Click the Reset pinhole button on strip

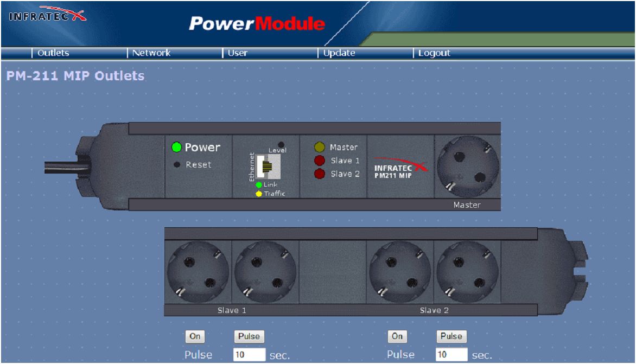(177, 164)
